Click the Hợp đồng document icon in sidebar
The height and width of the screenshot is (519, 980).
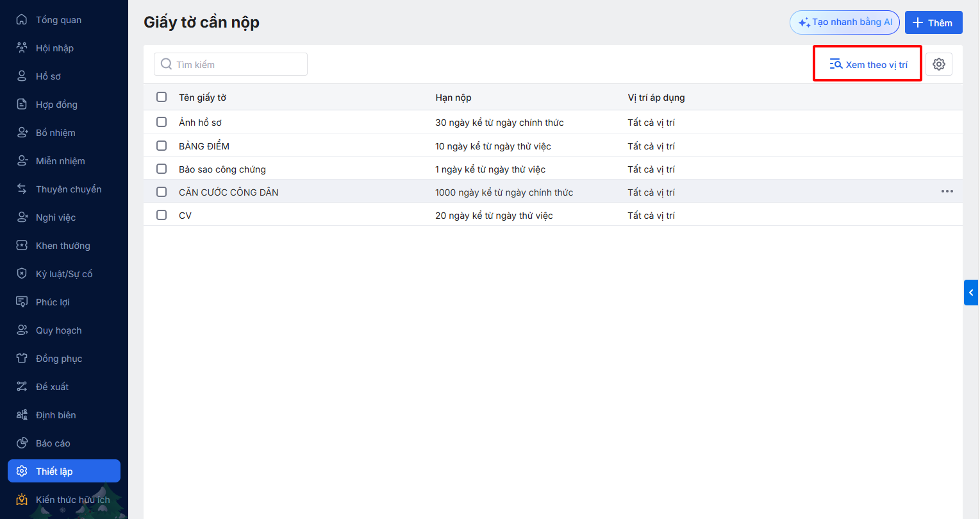tap(22, 105)
